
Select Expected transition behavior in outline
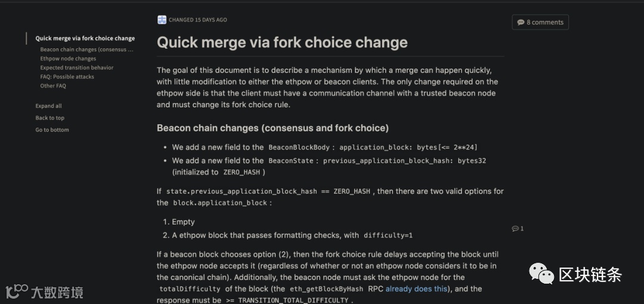[76, 67]
